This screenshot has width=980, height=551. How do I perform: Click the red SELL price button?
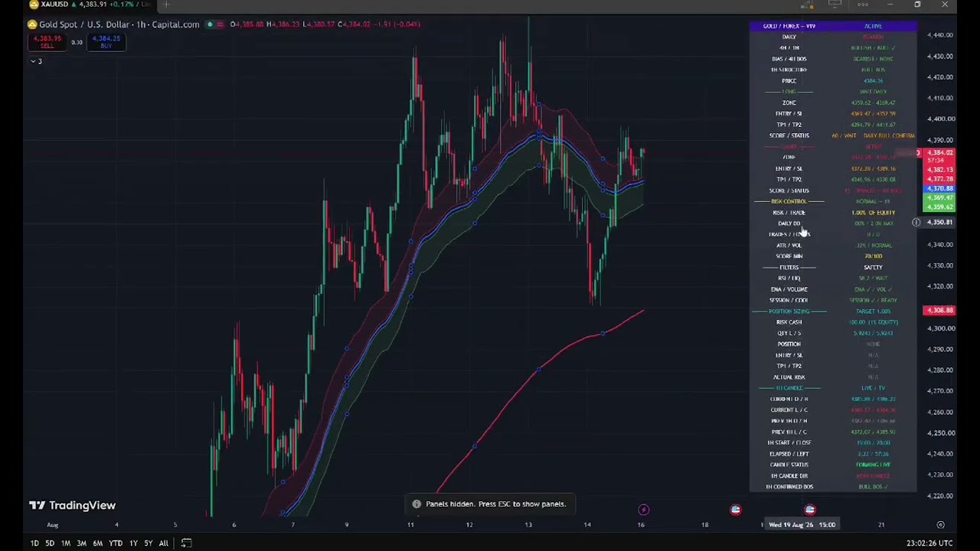(x=47, y=41)
